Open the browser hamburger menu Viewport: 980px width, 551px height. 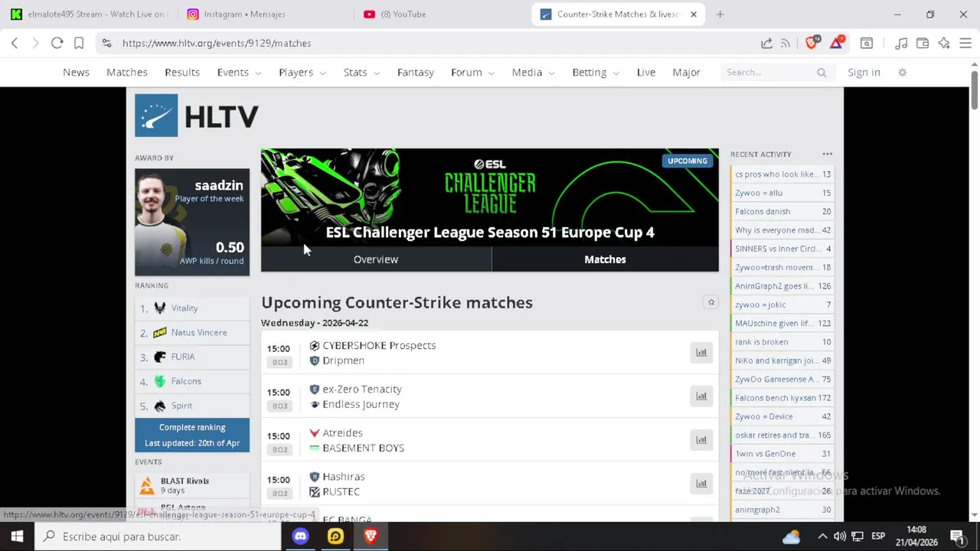pyautogui.click(x=965, y=44)
